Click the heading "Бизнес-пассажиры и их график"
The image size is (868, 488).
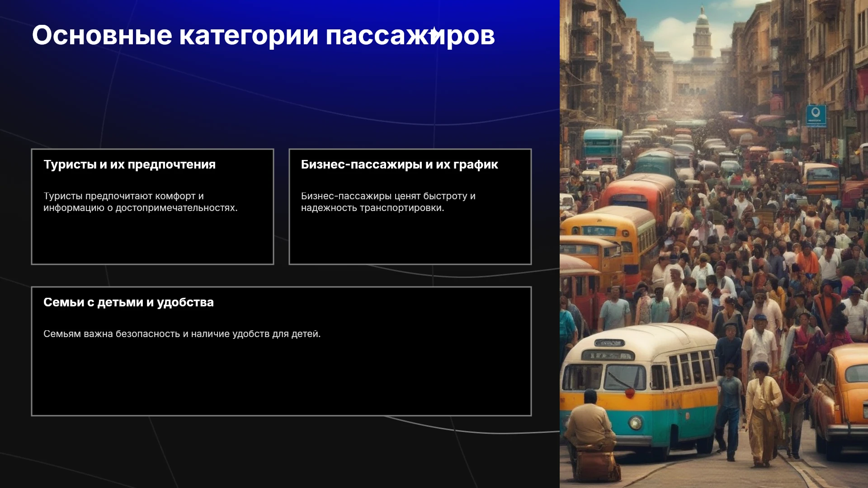(399, 164)
